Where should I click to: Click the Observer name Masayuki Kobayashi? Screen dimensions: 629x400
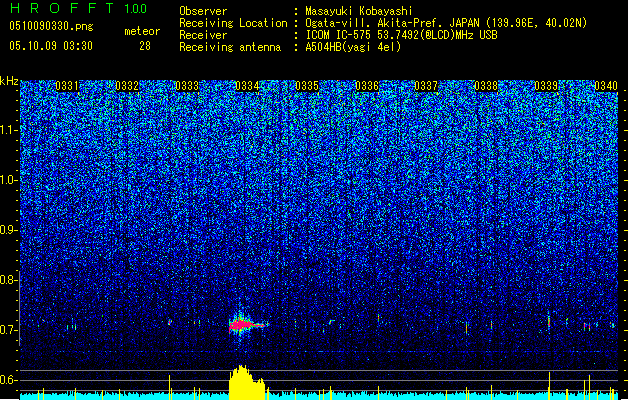(358, 11)
